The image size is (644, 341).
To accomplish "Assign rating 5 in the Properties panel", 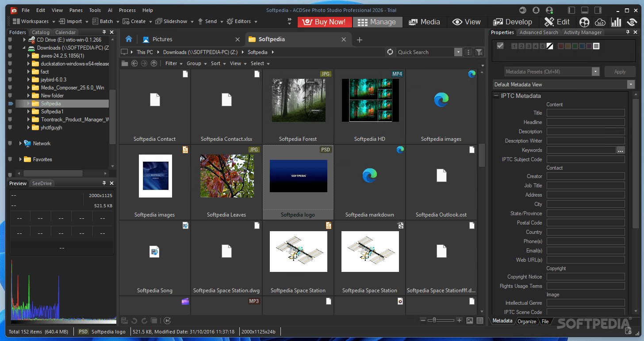I will click(543, 46).
